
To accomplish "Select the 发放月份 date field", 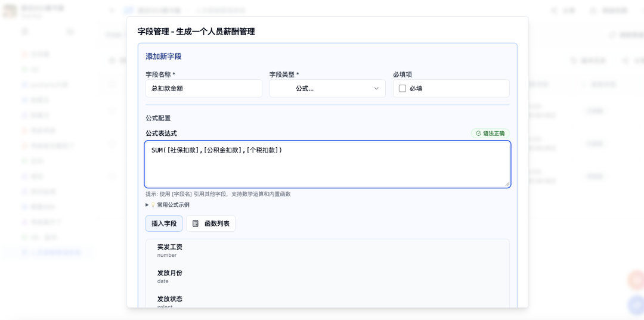I will point(327,277).
